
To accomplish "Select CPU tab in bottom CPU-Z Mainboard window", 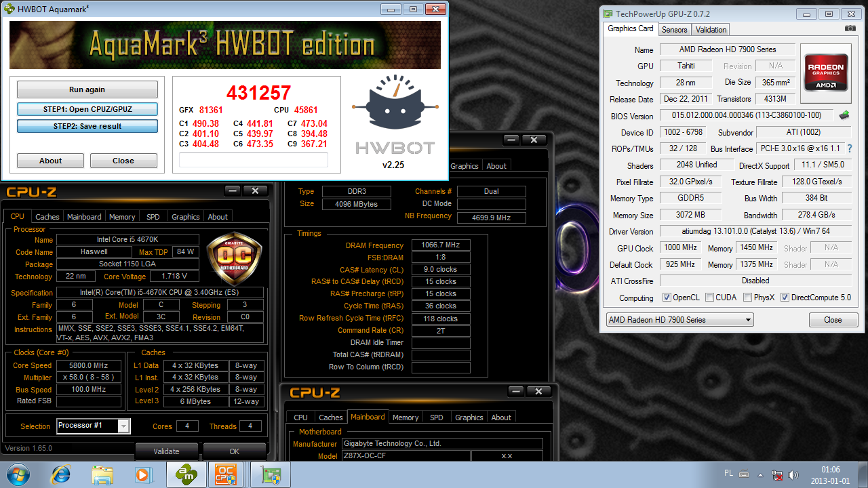I will (x=301, y=418).
